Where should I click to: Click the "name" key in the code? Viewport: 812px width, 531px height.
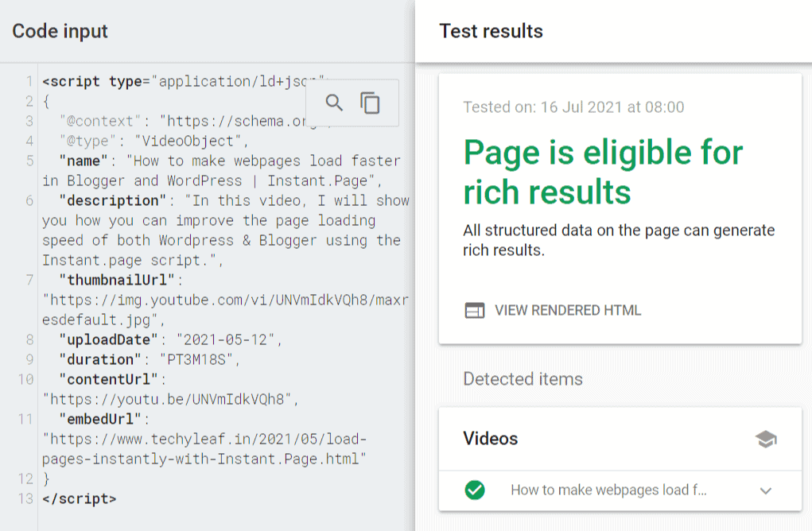point(84,161)
